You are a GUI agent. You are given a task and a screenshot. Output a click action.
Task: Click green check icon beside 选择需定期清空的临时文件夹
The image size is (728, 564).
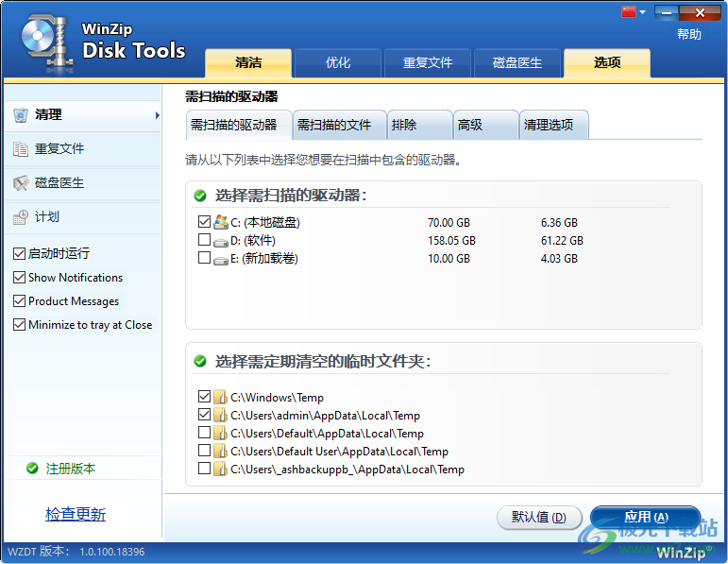200,361
